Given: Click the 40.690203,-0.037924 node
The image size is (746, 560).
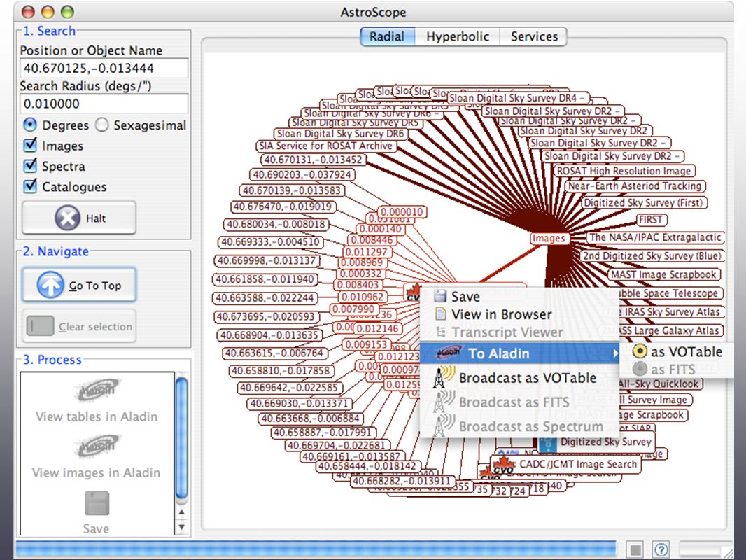Looking at the screenshot, I should coord(302,174).
